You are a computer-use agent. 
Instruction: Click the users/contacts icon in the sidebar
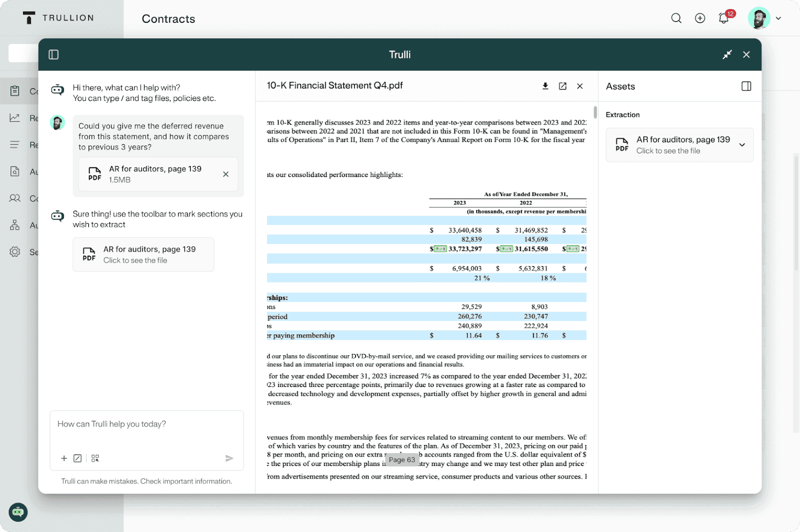click(15, 198)
